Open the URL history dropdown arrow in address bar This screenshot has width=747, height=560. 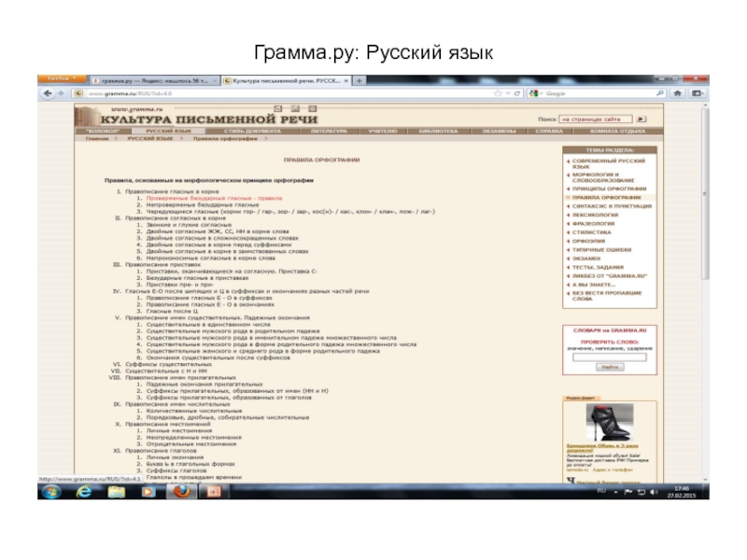[508, 94]
